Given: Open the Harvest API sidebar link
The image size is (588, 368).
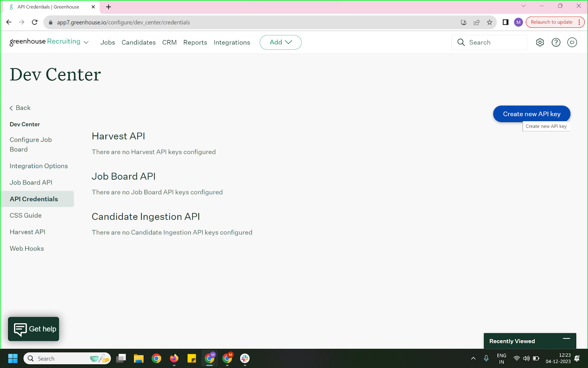Looking at the screenshot, I should point(28,232).
